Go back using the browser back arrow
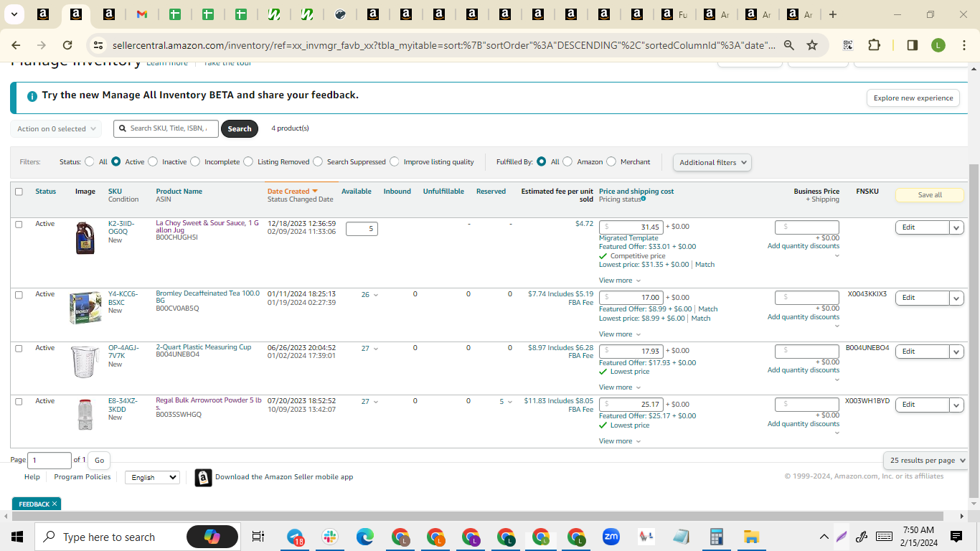 point(16,45)
